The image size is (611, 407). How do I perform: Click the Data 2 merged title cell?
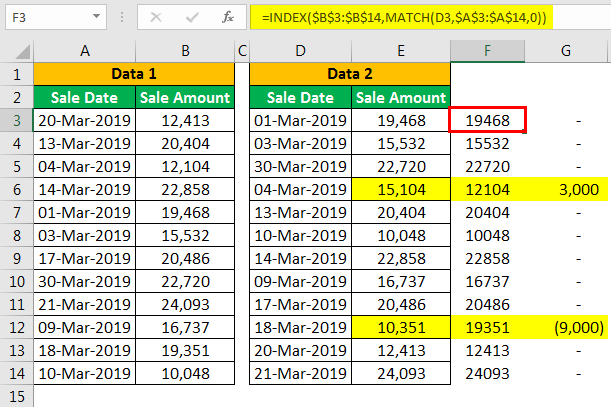[x=350, y=74]
